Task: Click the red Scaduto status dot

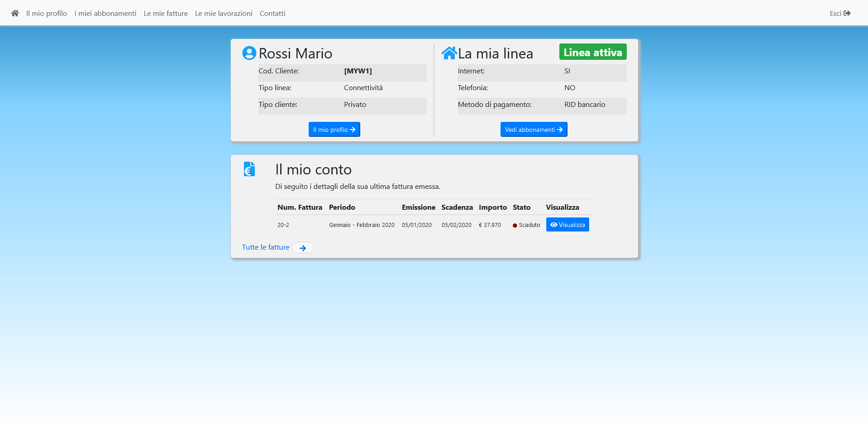Action: [x=515, y=225]
